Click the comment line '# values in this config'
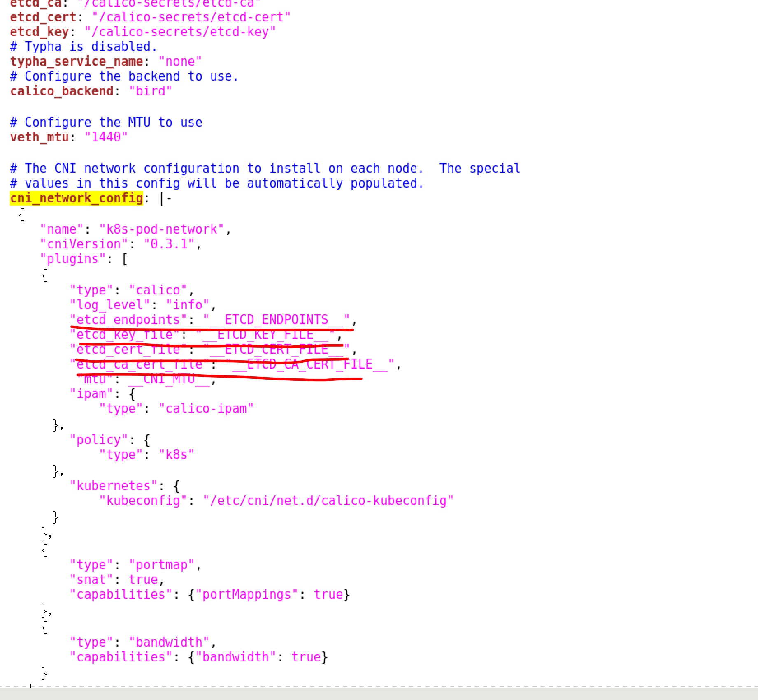Screen dimensions: 758x700 tap(217, 183)
